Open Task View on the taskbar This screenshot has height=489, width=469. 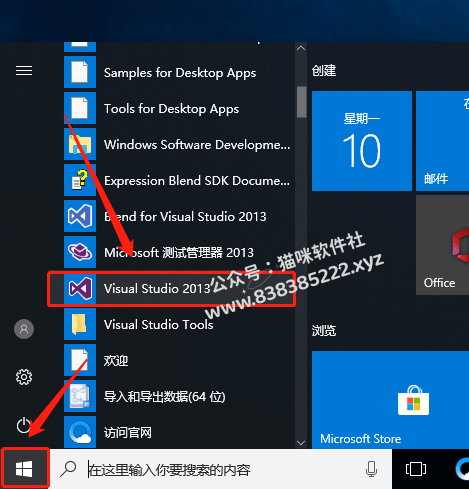pyautogui.click(x=416, y=469)
